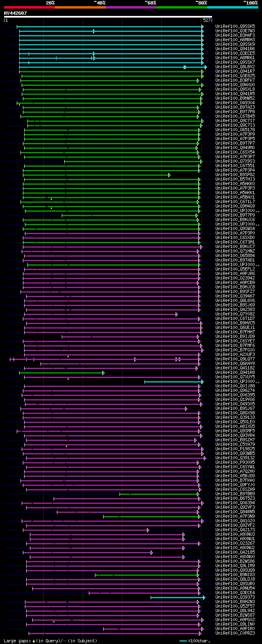Select label UniRef100_Q71HN2
The image size is (262, 644).
(235, 251)
